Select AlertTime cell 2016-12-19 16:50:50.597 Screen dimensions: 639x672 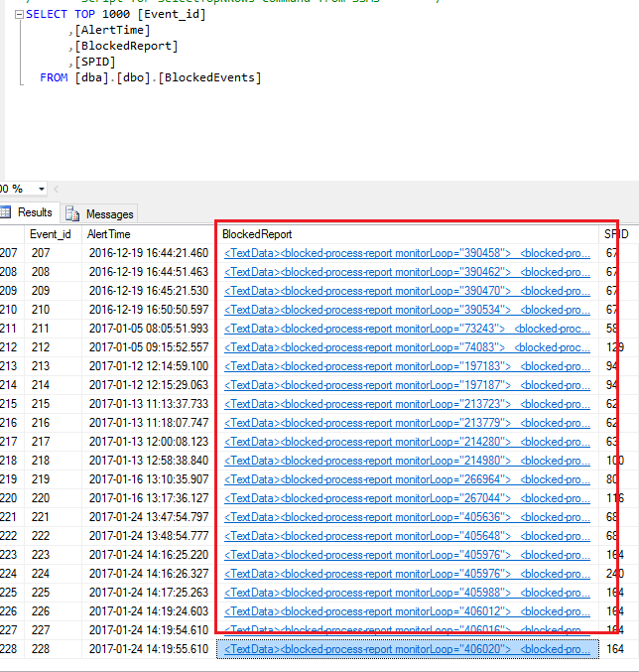click(x=149, y=310)
